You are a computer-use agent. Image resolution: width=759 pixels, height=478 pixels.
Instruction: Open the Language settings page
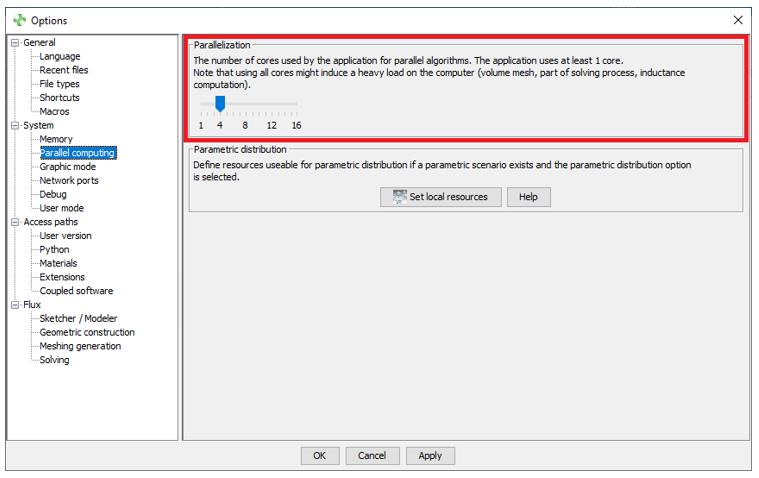(60, 57)
